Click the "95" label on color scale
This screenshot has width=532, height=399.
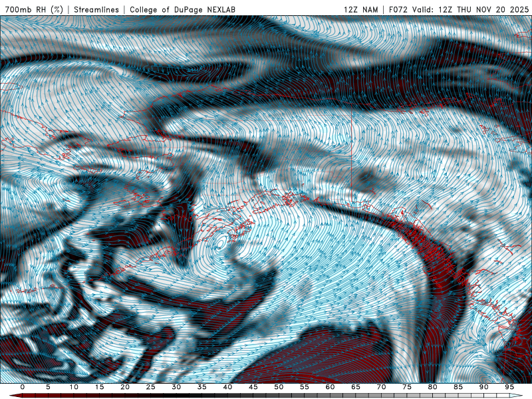coord(509,387)
